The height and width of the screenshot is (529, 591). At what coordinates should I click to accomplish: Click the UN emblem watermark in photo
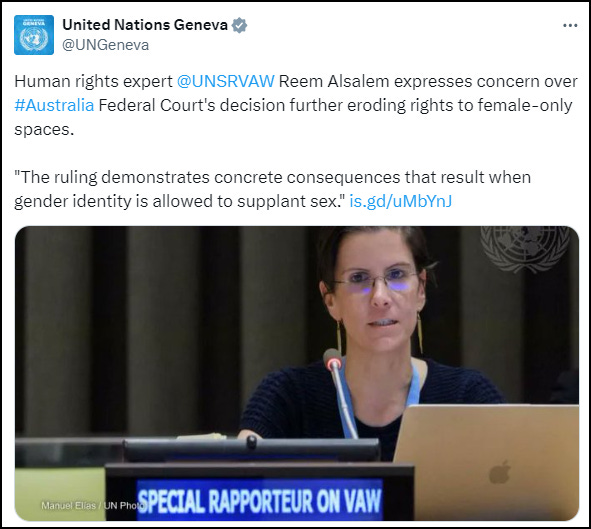coord(524,247)
